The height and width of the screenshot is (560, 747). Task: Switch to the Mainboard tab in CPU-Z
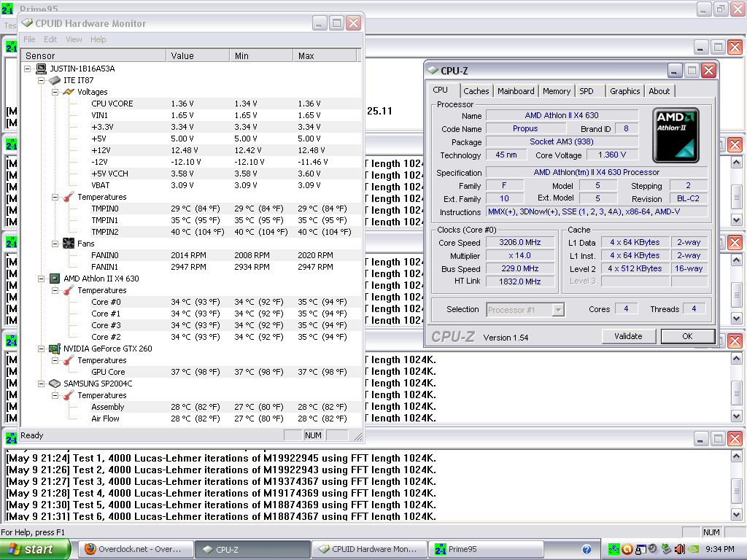pos(516,91)
